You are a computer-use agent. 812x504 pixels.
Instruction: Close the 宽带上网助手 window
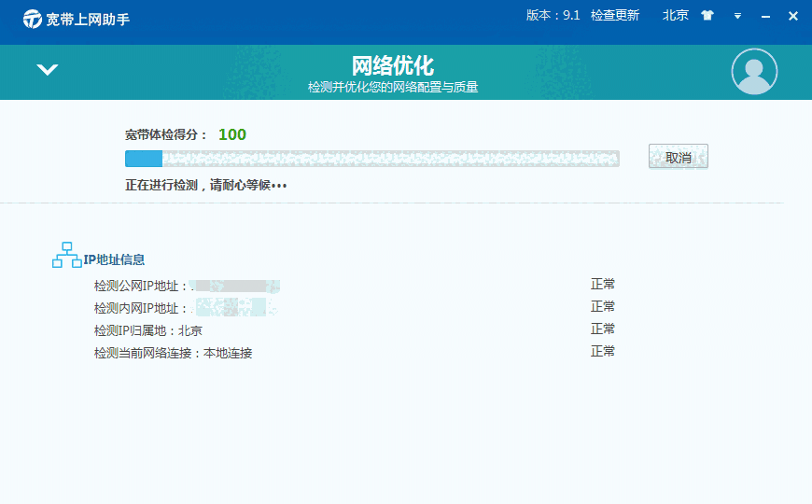tap(793, 16)
